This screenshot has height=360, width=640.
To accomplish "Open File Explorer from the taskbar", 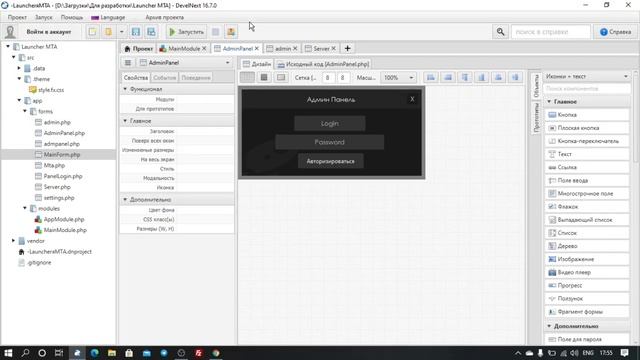I will click(111, 353).
